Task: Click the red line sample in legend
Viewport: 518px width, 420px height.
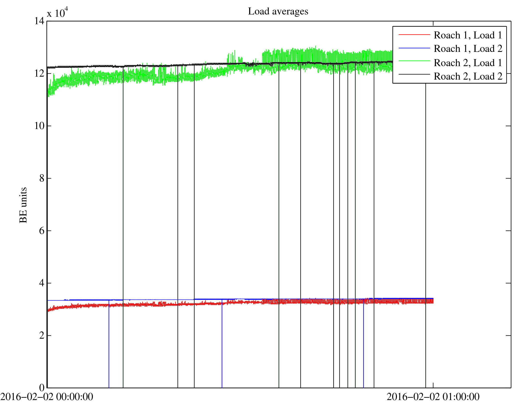Action: (x=414, y=34)
